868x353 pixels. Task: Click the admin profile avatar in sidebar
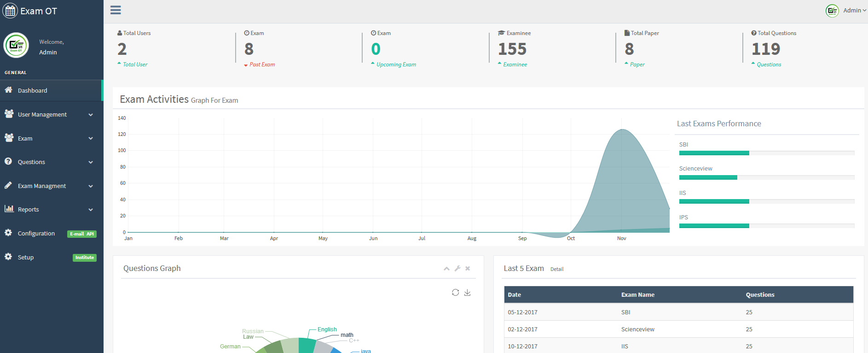coord(16,45)
